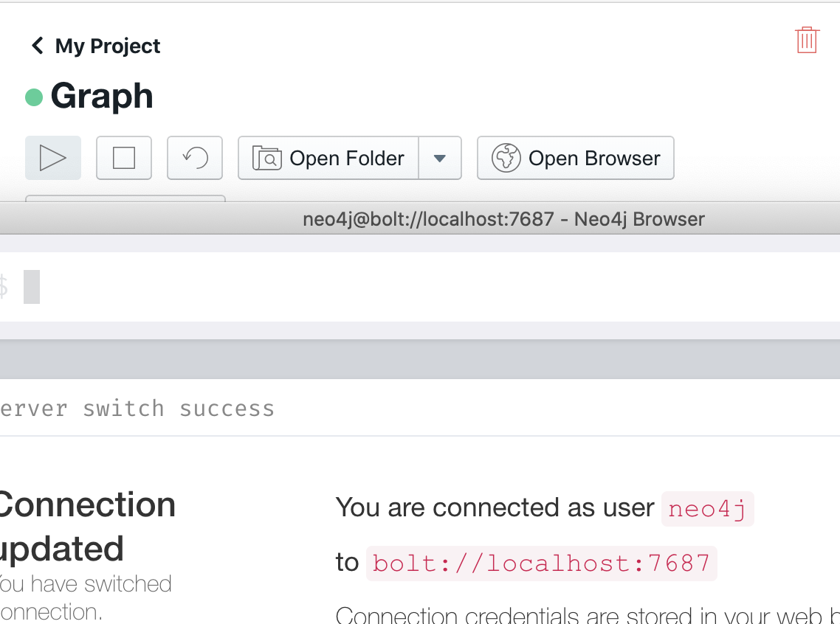
Task: Click the back chevron arrow
Action: [x=37, y=46]
